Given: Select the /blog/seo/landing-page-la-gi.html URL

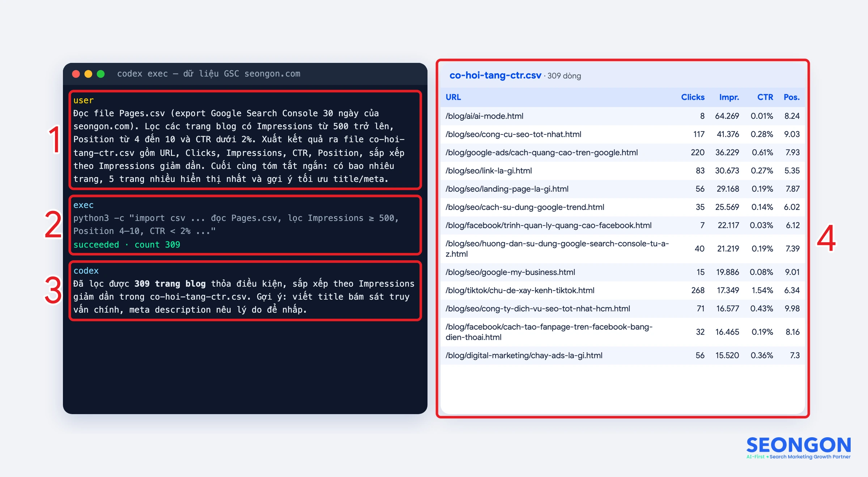Looking at the screenshot, I should tap(507, 189).
